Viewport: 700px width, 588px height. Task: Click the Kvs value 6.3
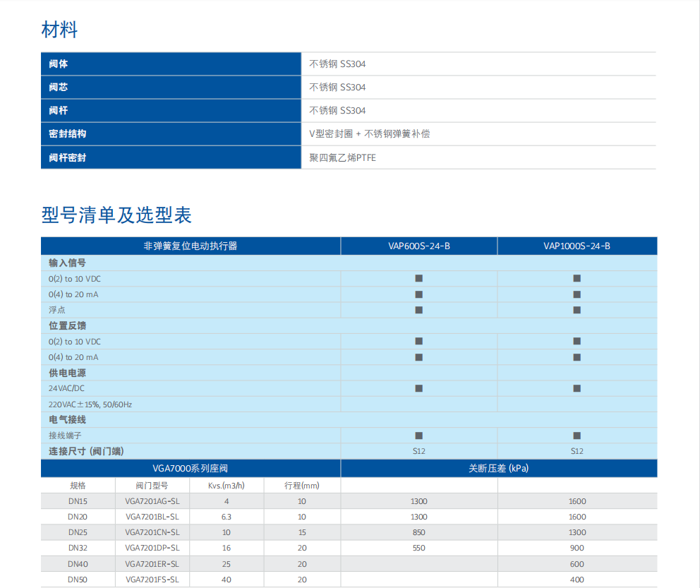[227, 517]
